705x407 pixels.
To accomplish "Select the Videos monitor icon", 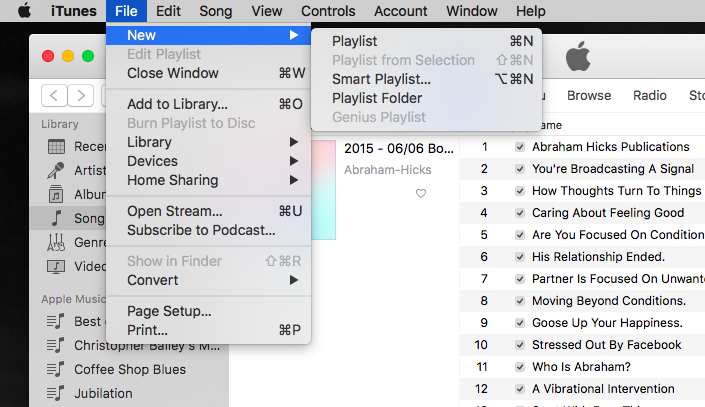I will (56, 267).
